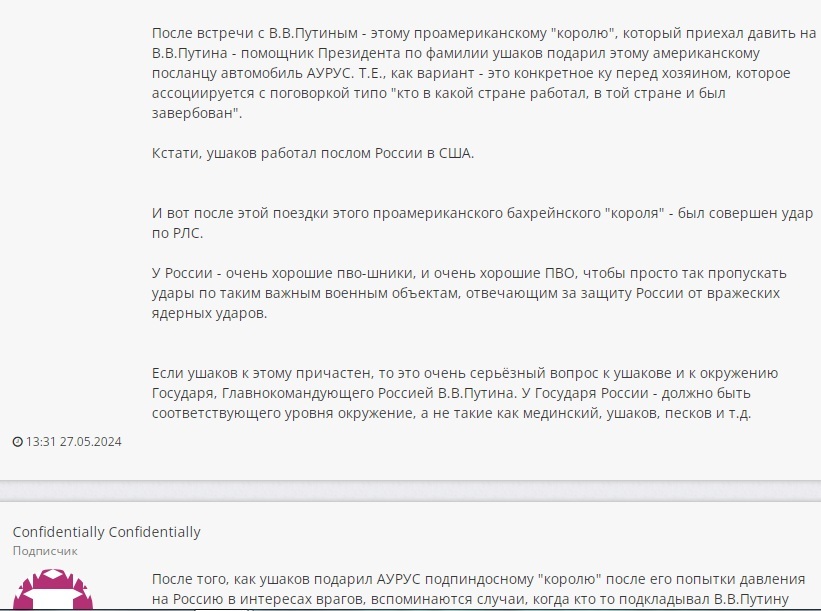Click the timestamp 13:31 27.05.2024

pos(73,442)
